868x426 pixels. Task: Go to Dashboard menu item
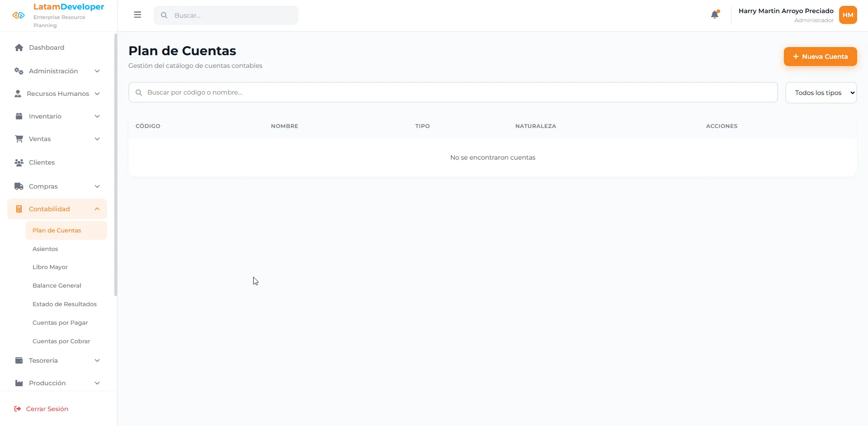(57, 47)
